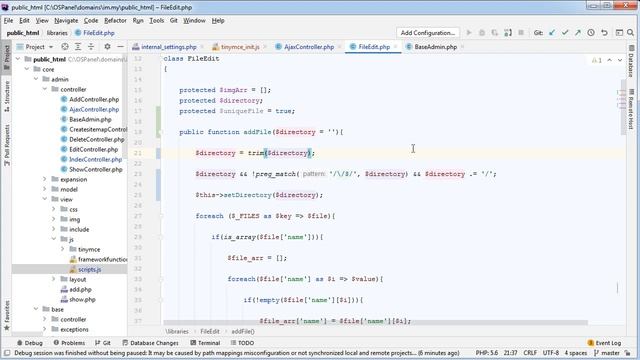Expand the layout folder
This screenshot has width=640, height=360.
tap(54, 279)
